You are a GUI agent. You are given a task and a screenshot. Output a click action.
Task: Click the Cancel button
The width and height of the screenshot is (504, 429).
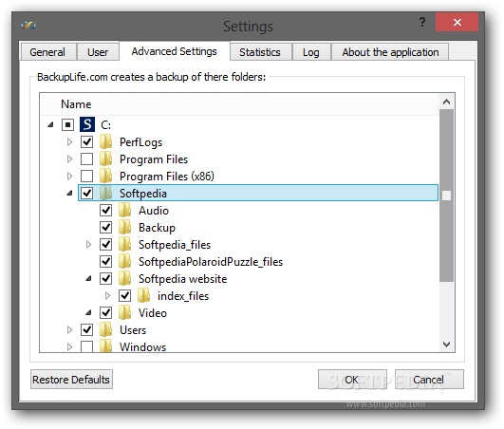click(x=429, y=380)
